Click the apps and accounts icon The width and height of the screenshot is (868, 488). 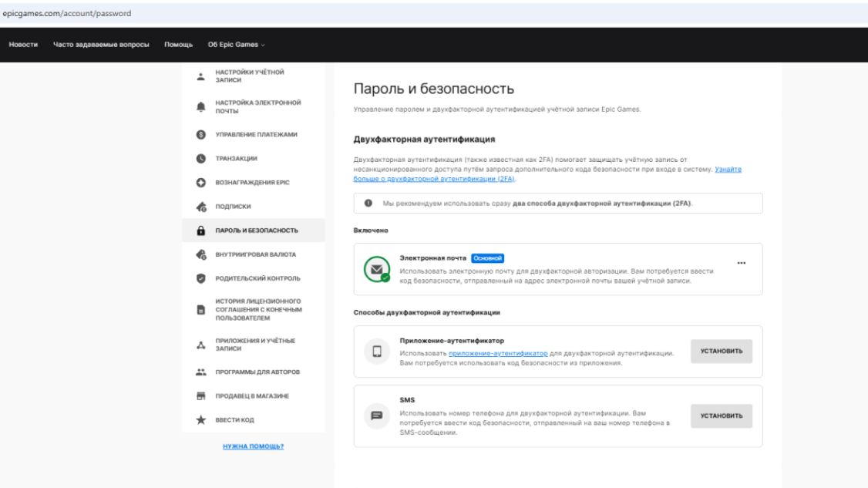click(x=200, y=345)
